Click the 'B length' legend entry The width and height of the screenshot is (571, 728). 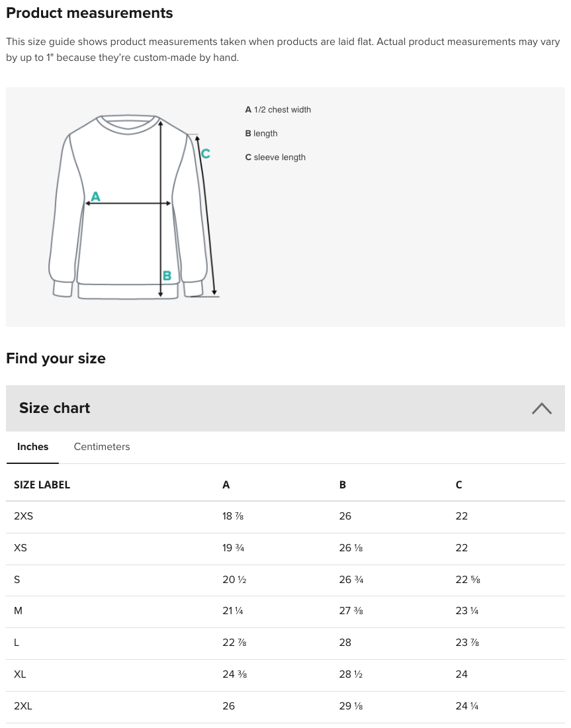click(x=261, y=133)
